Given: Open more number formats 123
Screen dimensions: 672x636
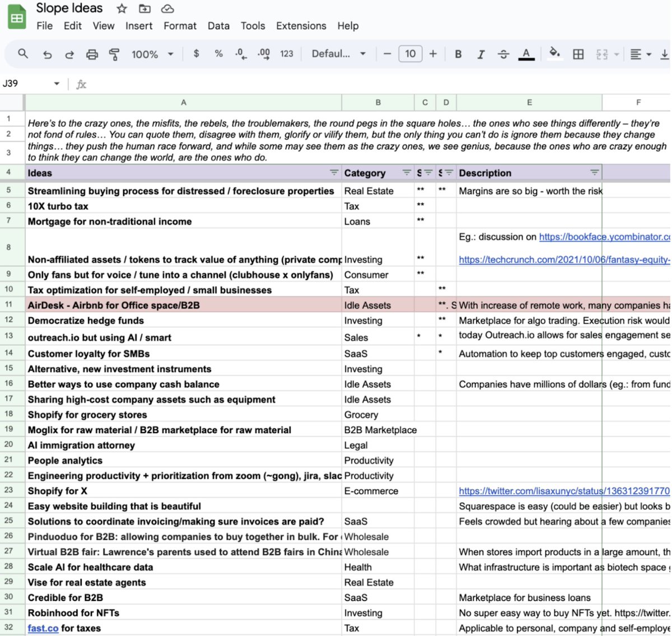Looking at the screenshot, I should tap(287, 54).
